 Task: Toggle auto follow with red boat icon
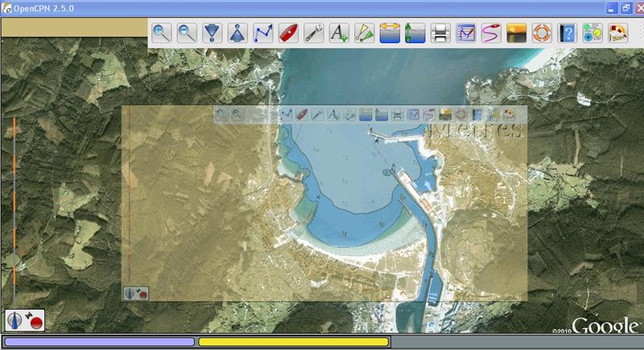[288, 33]
